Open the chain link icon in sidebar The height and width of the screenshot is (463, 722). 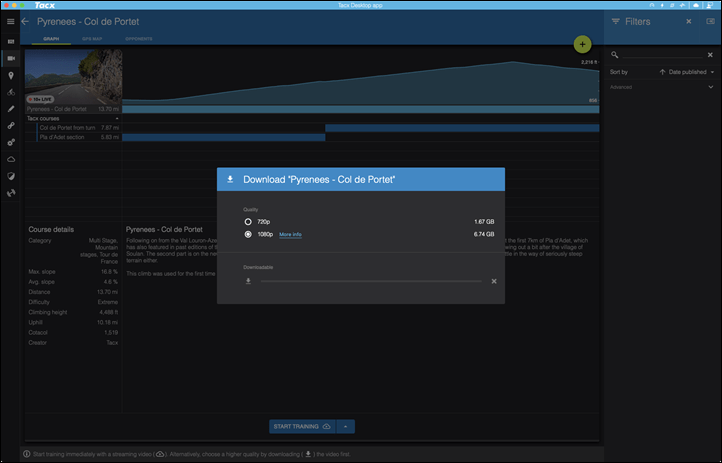[11, 126]
